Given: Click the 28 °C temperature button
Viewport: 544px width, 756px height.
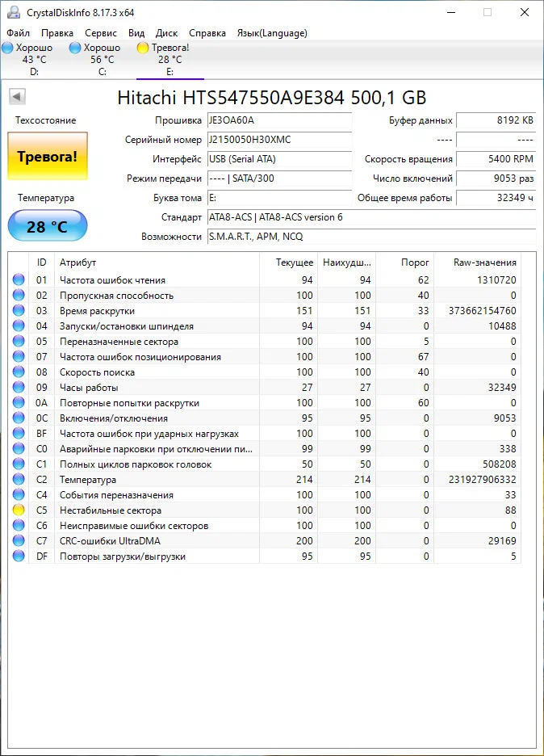Looking at the screenshot, I should pos(48,225).
